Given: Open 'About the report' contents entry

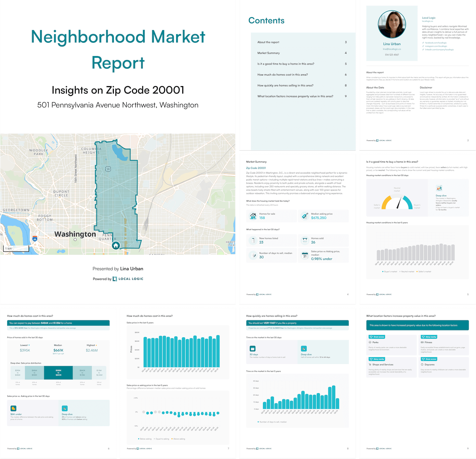Looking at the screenshot, I should tap(302, 42).
